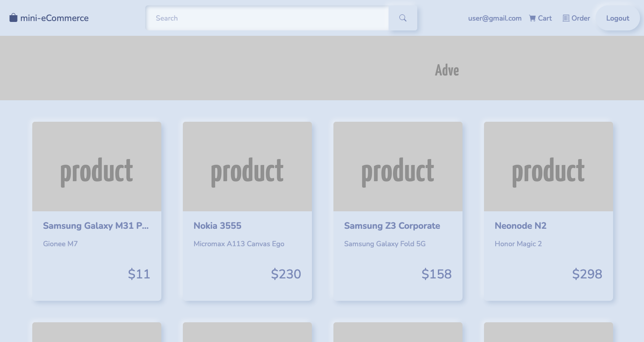Image resolution: width=644 pixels, height=342 pixels.
Task: Open the Order link
Action: click(x=576, y=18)
